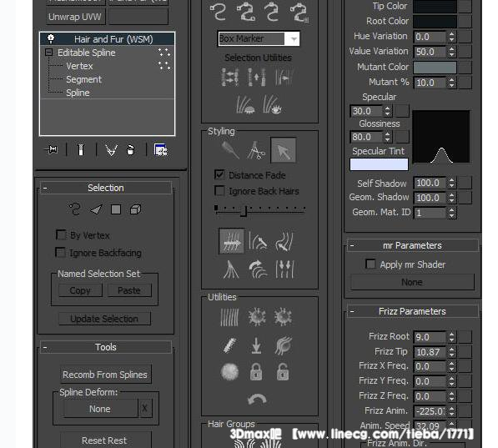Select the Hair Cut scissors tool

pyautogui.click(x=256, y=150)
